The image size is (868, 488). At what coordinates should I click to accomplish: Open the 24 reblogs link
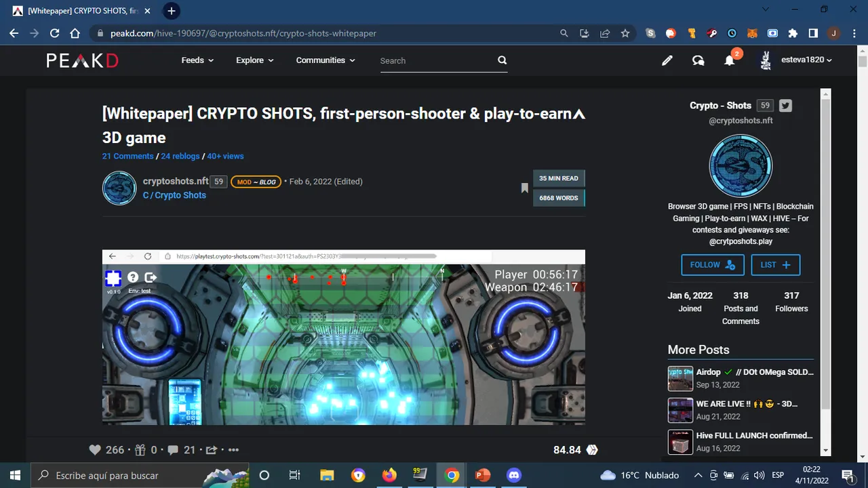click(x=180, y=156)
